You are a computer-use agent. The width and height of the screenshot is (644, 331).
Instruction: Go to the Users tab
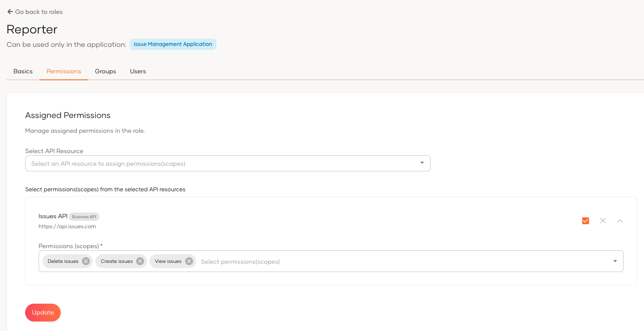pyautogui.click(x=138, y=71)
